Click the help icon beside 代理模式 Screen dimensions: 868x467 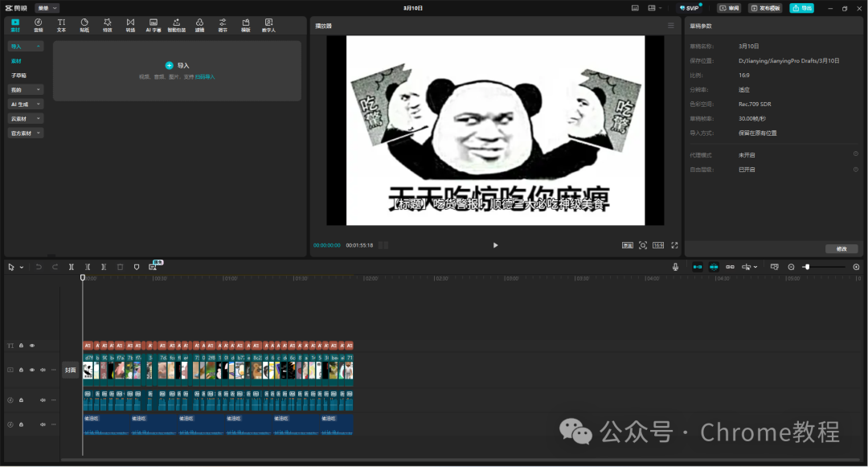click(x=855, y=154)
